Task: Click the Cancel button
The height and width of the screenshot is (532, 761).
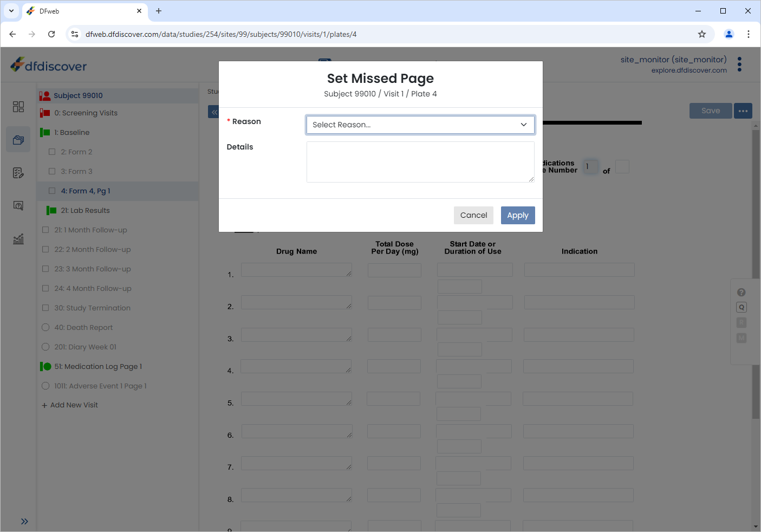Action: click(473, 215)
